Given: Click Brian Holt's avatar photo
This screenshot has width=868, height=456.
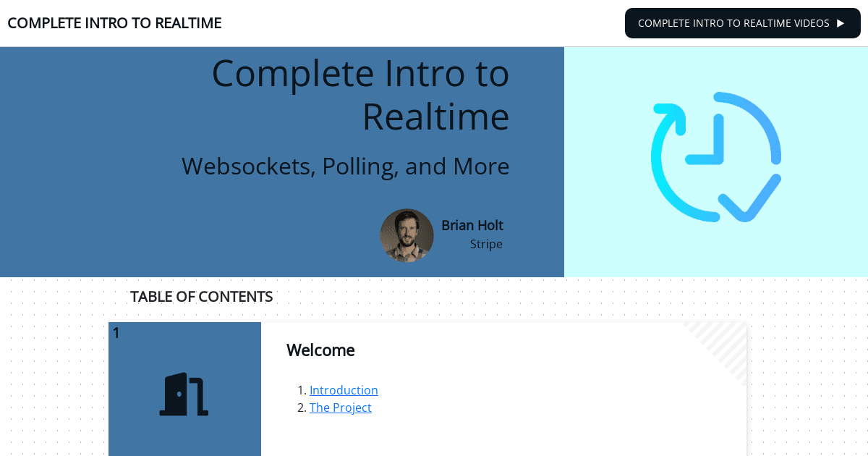Looking at the screenshot, I should pyautogui.click(x=407, y=235).
